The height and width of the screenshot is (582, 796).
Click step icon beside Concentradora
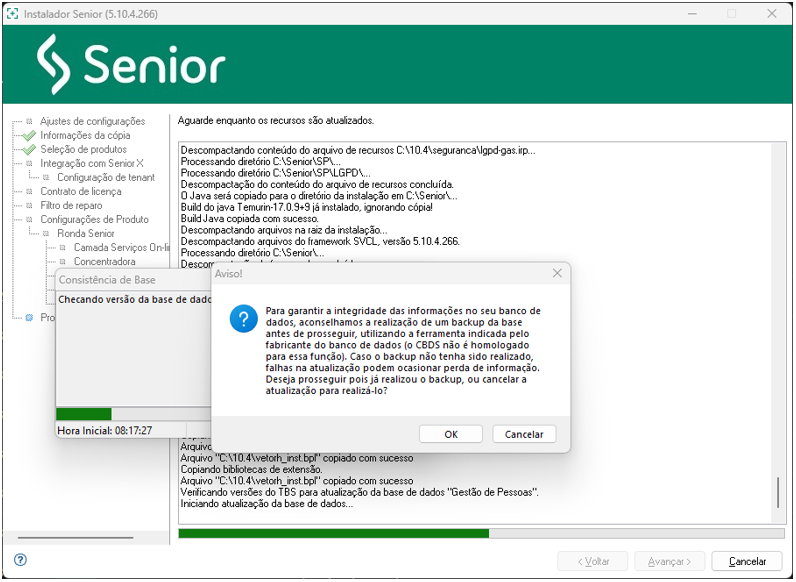coord(63,262)
